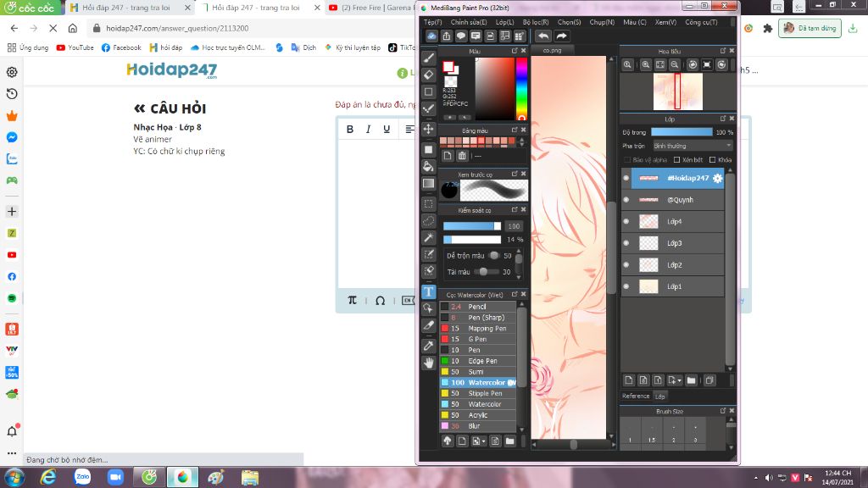
Task: Click the co.png canvas tab
Action: (x=551, y=50)
